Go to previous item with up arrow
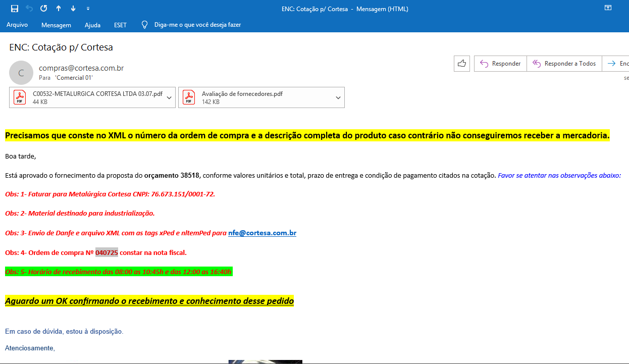The image size is (629, 364). (x=59, y=9)
